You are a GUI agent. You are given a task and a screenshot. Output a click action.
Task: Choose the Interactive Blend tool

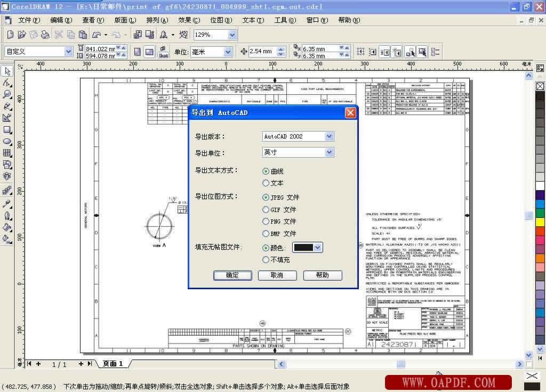[x=7, y=191]
